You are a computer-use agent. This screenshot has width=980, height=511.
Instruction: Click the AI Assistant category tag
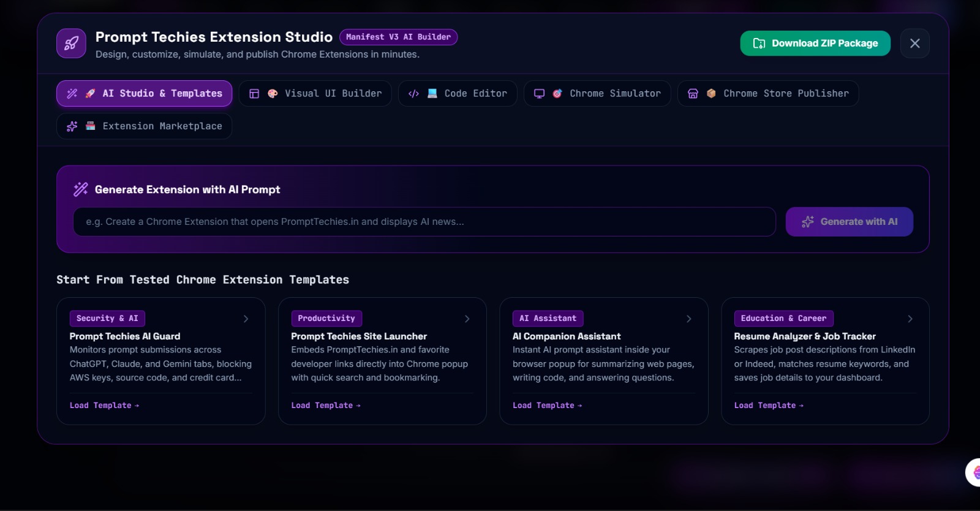[548, 319]
